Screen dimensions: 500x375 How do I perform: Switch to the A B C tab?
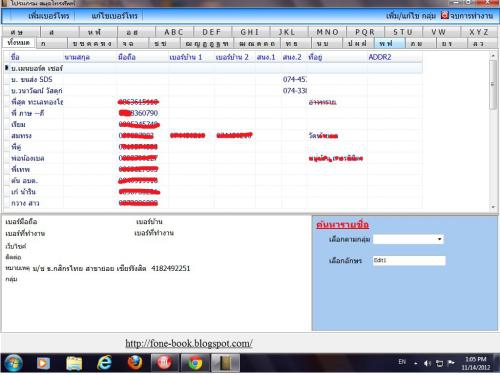[174, 32]
